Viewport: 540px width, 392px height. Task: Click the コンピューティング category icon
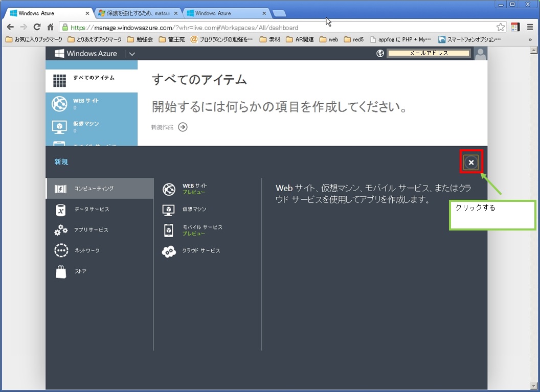click(x=60, y=189)
